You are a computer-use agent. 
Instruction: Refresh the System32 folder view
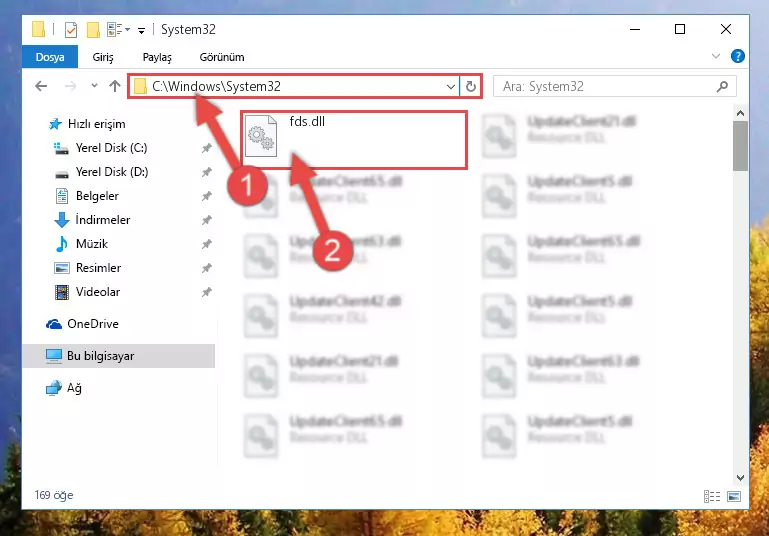[471, 87]
